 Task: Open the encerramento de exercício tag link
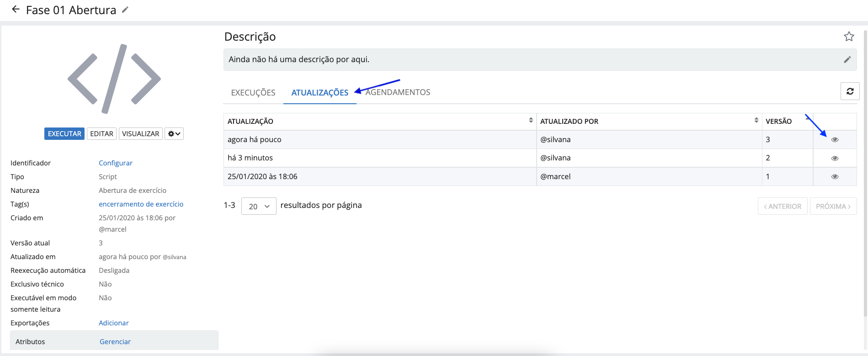141,204
